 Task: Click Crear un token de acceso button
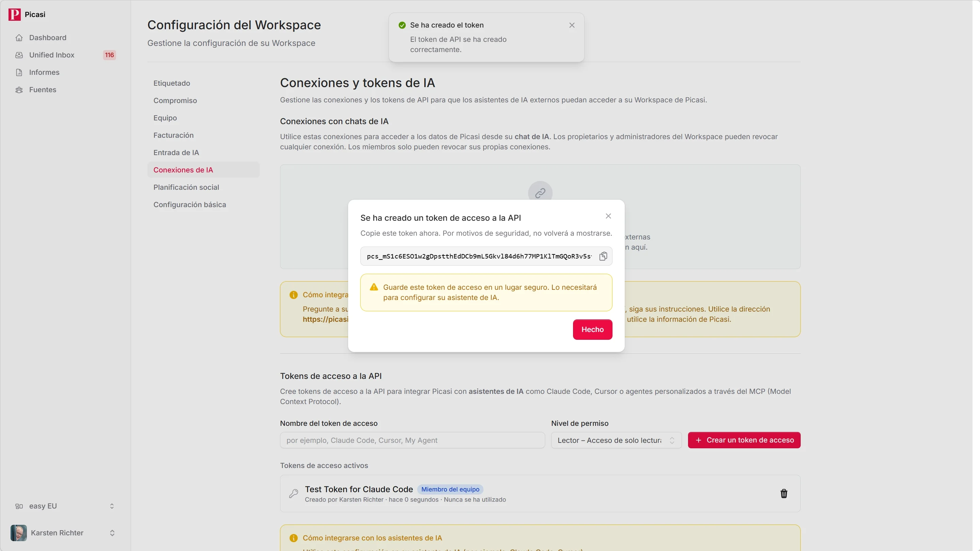tap(744, 440)
